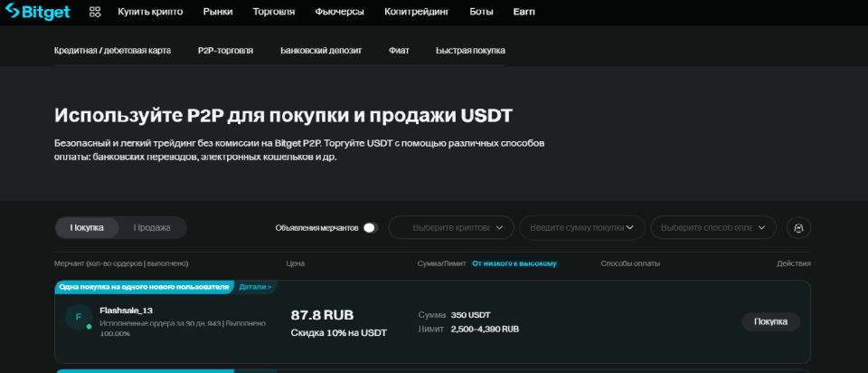Click the round icon beside payment filter
This screenshot has width=868, height=373.
(x=798, y=228)
